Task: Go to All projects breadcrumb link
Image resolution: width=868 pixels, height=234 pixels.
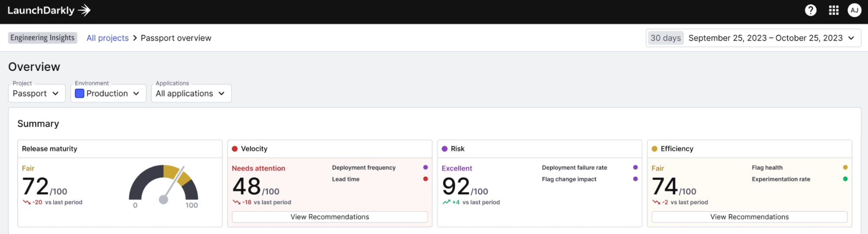Action: (107, 38)
